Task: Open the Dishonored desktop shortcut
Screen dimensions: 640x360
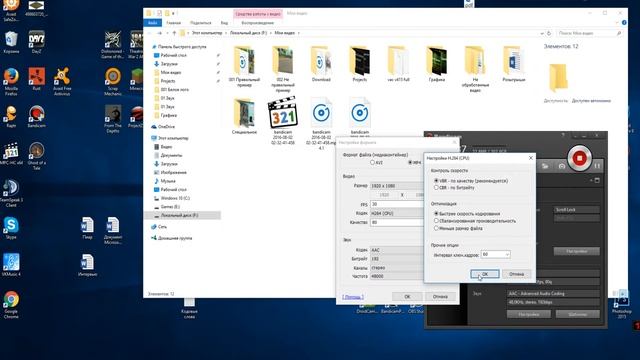Action: tap(113, 44)
